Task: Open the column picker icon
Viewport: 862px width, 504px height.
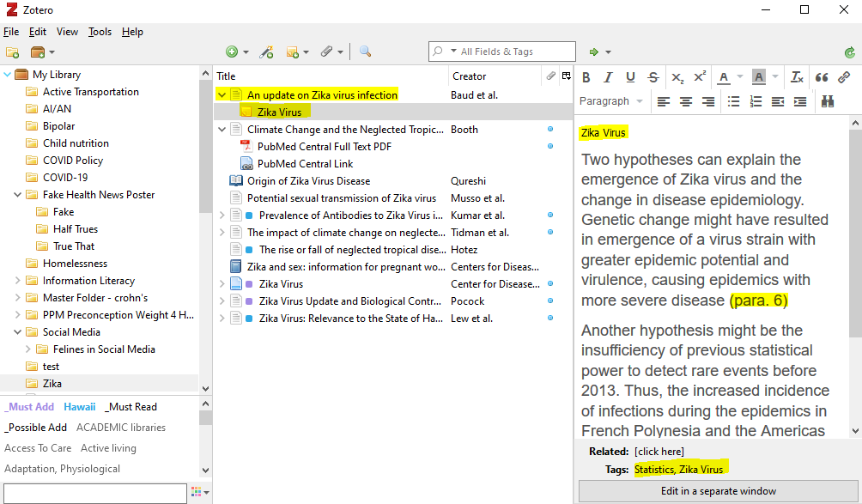Action: tap(567, 76)
